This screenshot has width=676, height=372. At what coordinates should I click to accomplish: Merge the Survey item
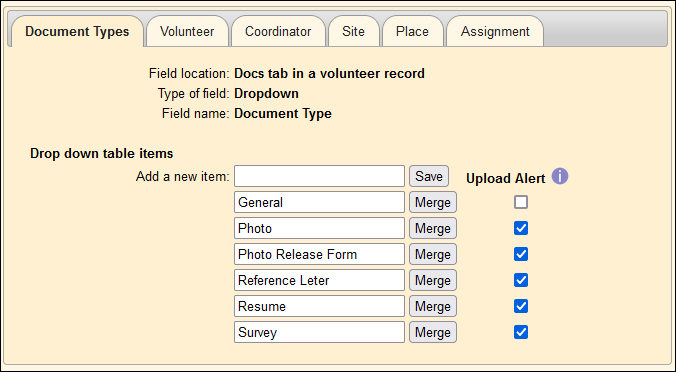tap(433, 332)
